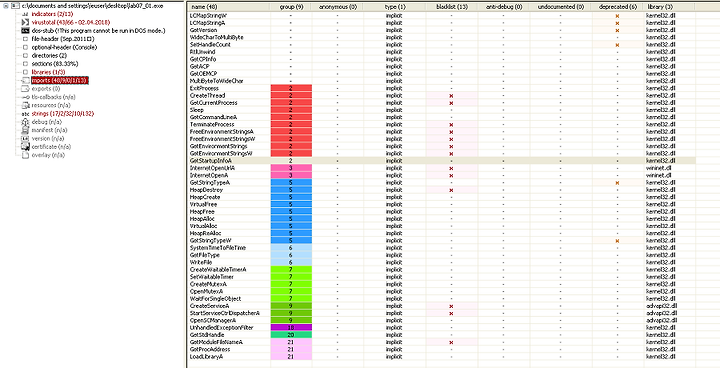The image size is (720, 368).
Task: Click the executable file icon beside lab07_01.exe
Action: 16,6
